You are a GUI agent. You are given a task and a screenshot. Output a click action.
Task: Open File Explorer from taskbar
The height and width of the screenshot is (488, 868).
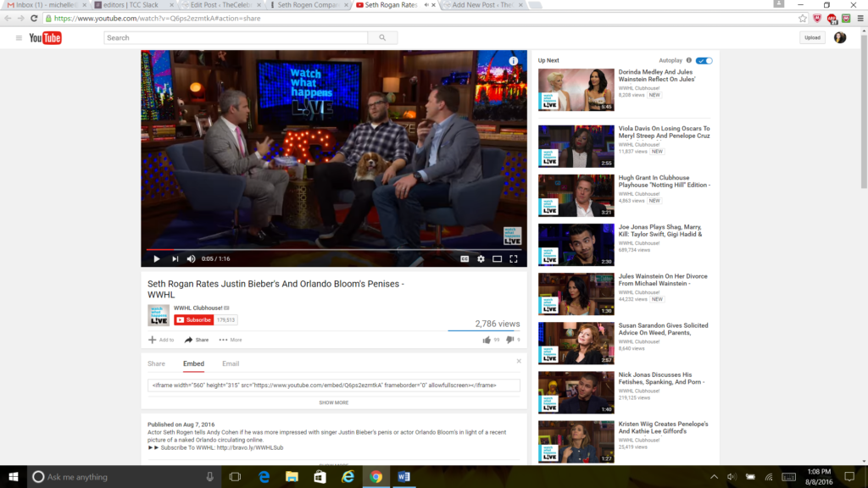coord(292,476)
